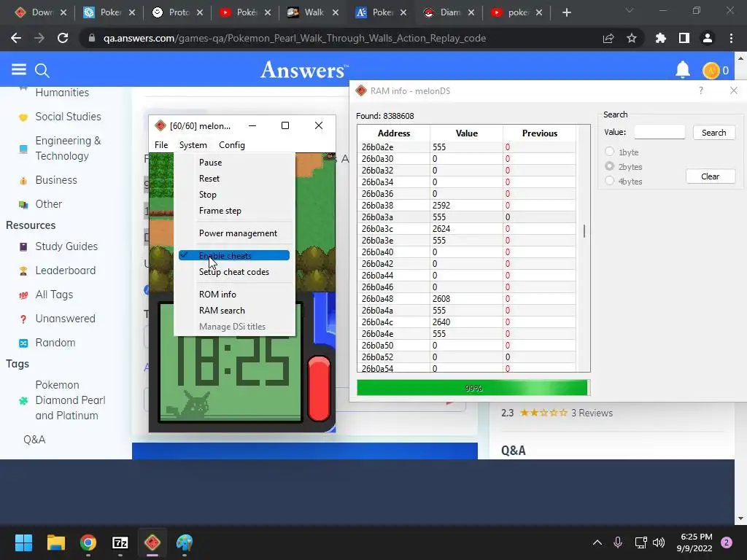Toggle Enable cheats in System menu
Image resolution: width=747 pixels, height=560 pixels.
tap(234, 256)
